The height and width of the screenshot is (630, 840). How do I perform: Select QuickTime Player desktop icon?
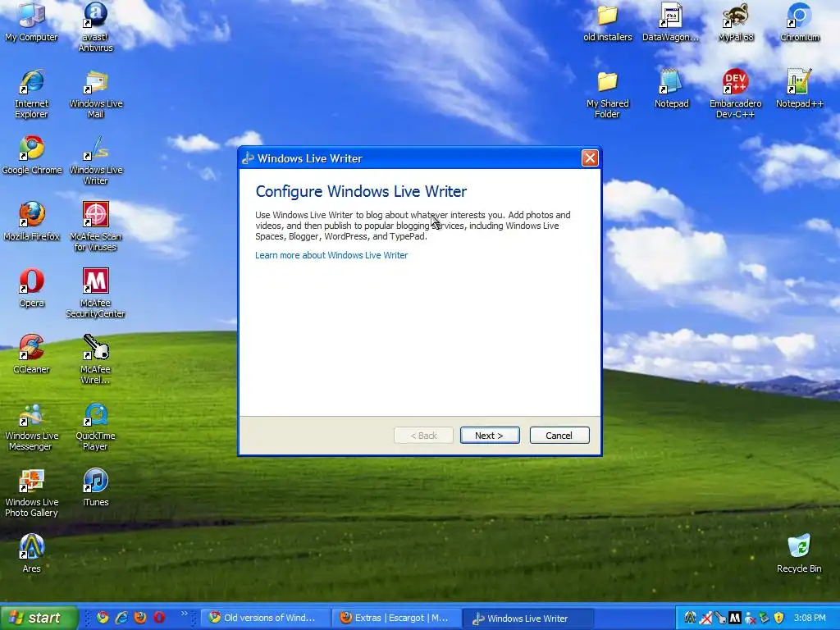(95, 427)
